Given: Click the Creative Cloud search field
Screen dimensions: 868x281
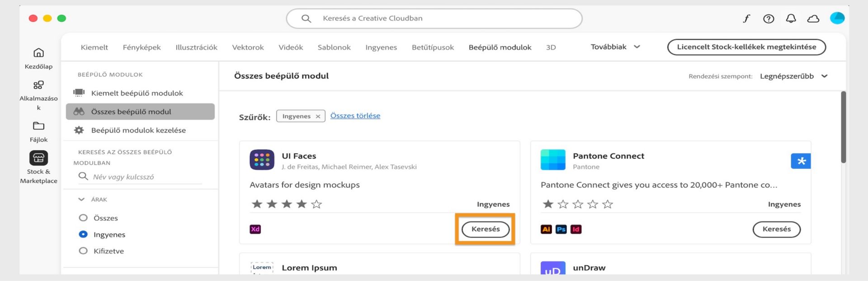Looking at the screenshot, I should [434, 19].
